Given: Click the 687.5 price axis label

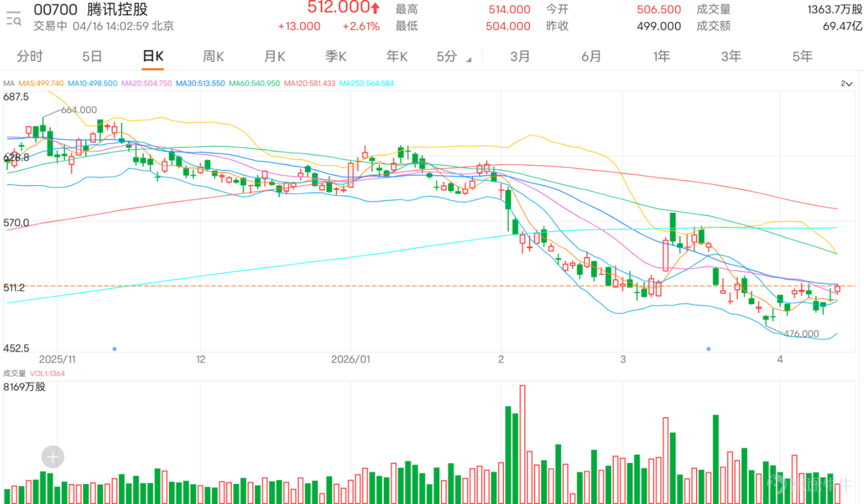Looking at the screenshot, I should point(16,97).
